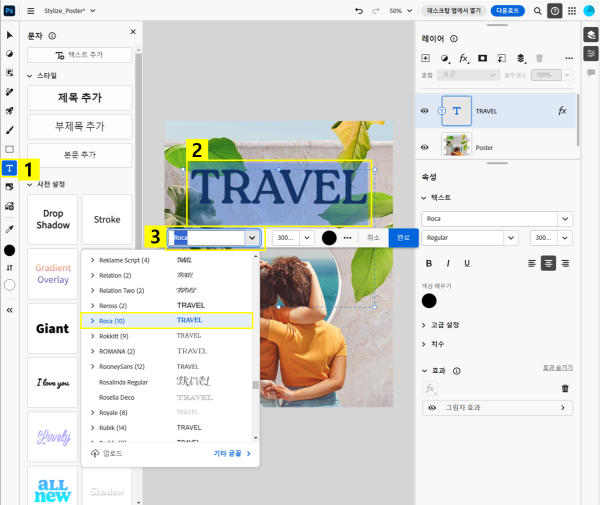This screenshot has height=505, width=600.
Task: Select Rubik (14) font
Action: (x=166, y=428)
